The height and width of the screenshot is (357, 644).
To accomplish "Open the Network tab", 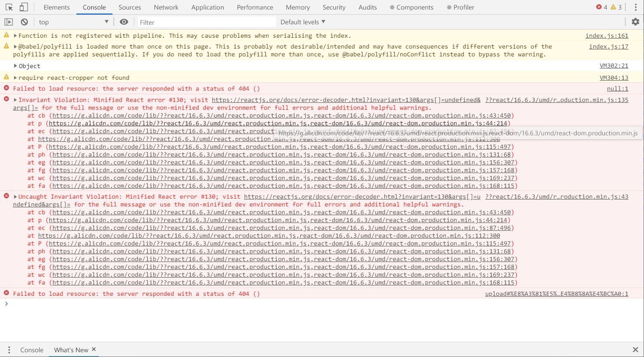I will tap(166, 7).
